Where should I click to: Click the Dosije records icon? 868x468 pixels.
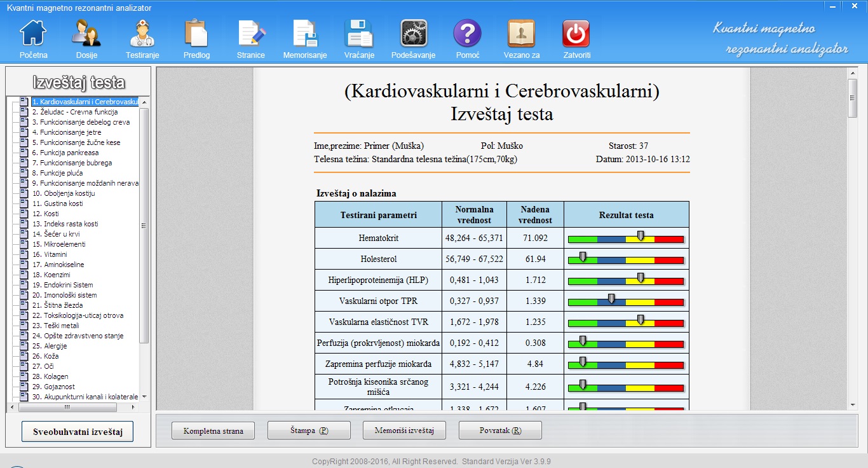pyautogui.click(x=86, y=34)
